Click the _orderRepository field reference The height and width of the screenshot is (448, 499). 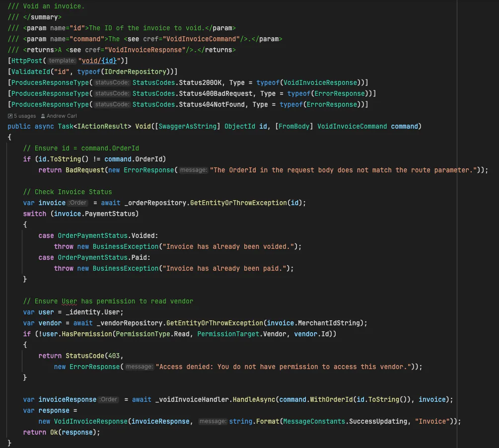click(x=155, y=203)
